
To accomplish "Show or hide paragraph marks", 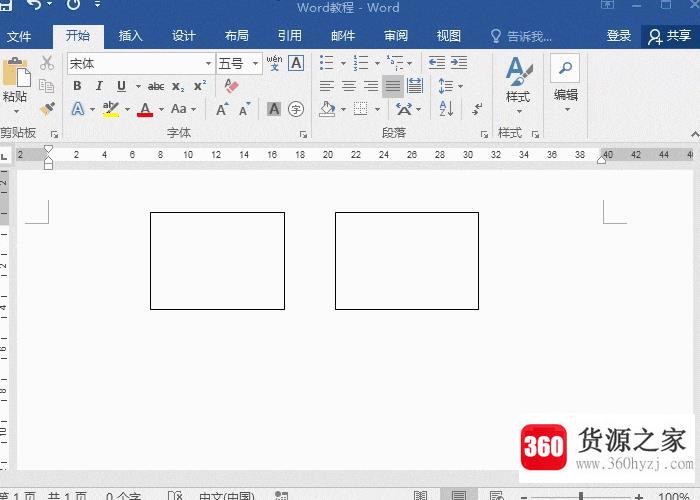I will [x=478, y=109].
